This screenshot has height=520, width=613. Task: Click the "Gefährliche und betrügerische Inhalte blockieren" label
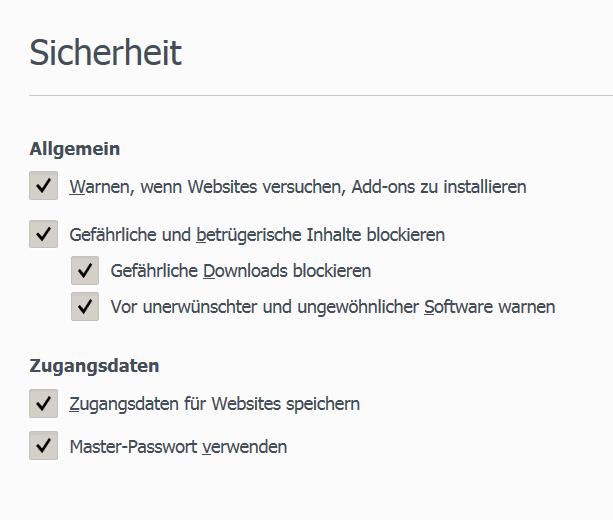[257, 235]
